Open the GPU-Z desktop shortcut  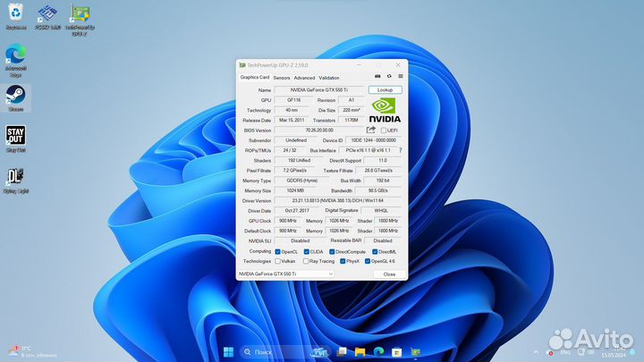[x=80, y=20]
